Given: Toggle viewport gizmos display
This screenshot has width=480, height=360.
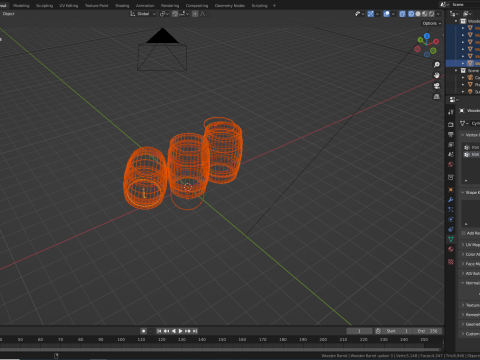Looking at the screenshot, I should 370,14.
